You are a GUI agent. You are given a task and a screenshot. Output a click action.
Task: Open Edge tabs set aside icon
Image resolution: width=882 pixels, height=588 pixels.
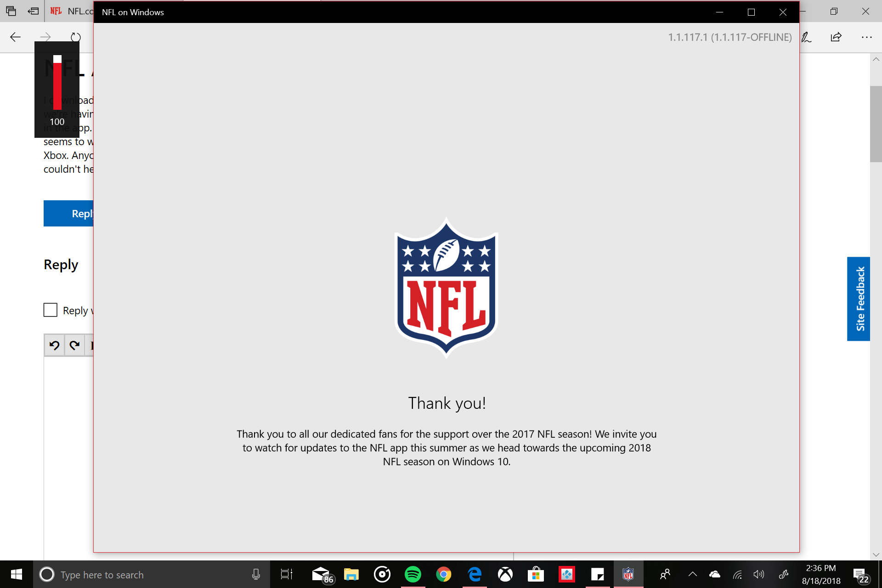click(11, 11)
